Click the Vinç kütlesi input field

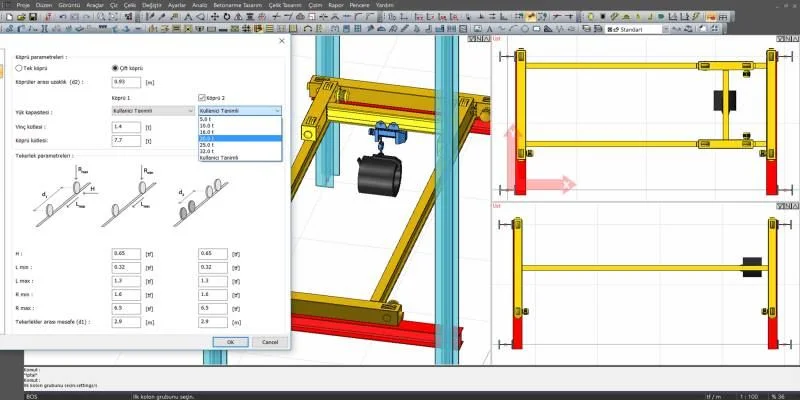[x=126, y=127]
